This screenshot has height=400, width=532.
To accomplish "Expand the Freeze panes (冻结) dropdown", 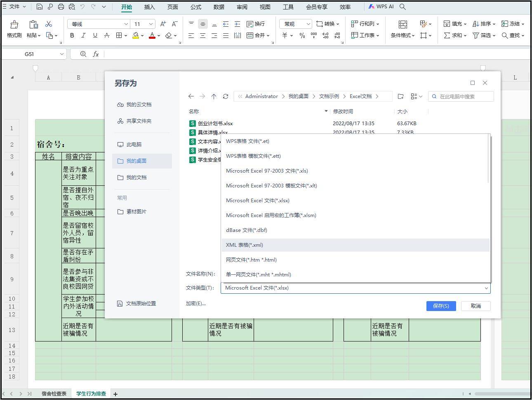I will point(523,24).
